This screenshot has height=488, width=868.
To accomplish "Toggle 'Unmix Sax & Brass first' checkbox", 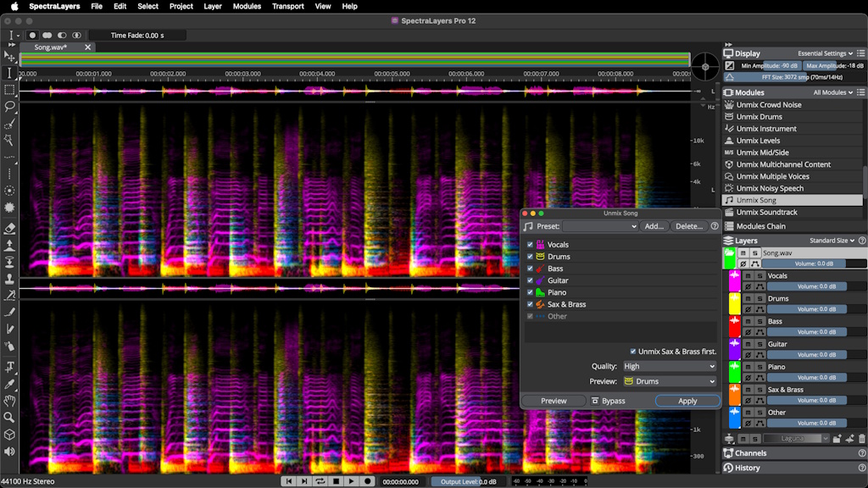I will point(632,352).
